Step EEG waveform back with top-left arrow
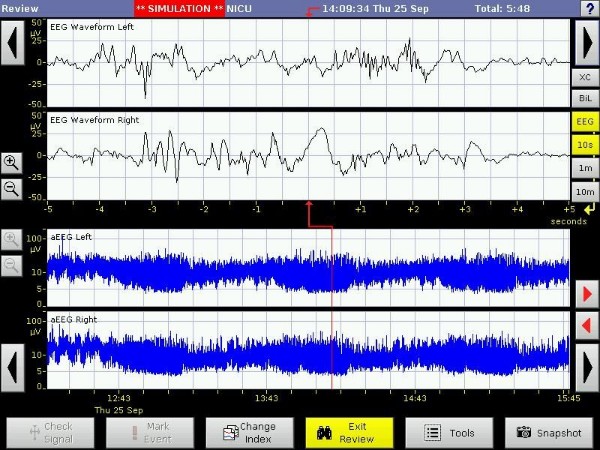 tap(12, 42)
